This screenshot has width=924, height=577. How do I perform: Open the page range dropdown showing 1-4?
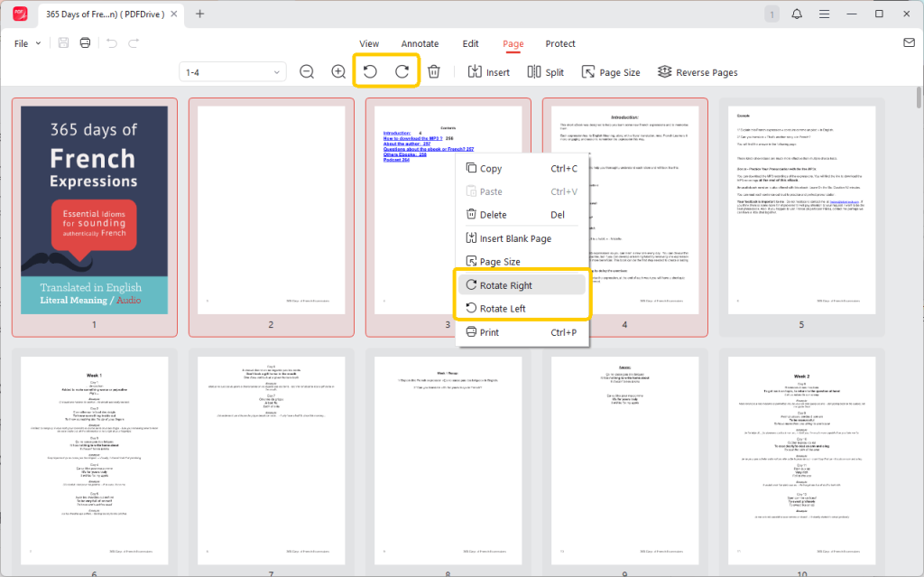point(232,70)
